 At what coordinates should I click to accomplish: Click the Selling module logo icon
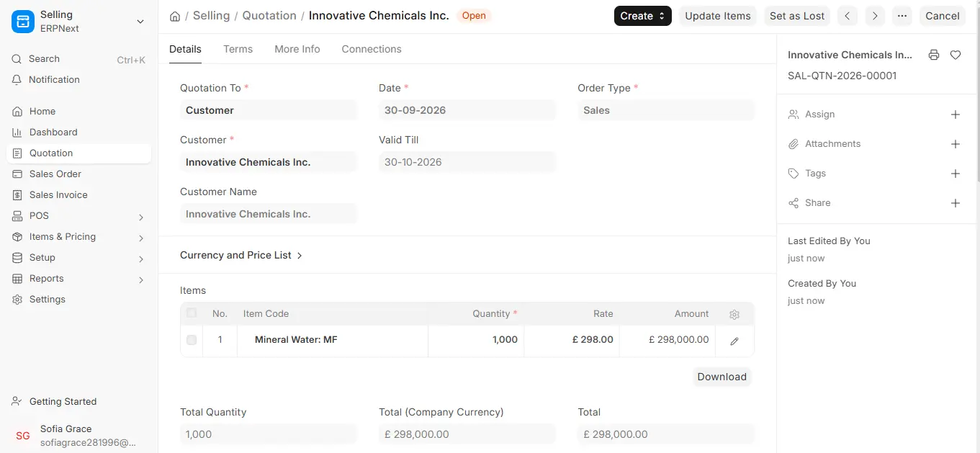(x=23, y=22)
